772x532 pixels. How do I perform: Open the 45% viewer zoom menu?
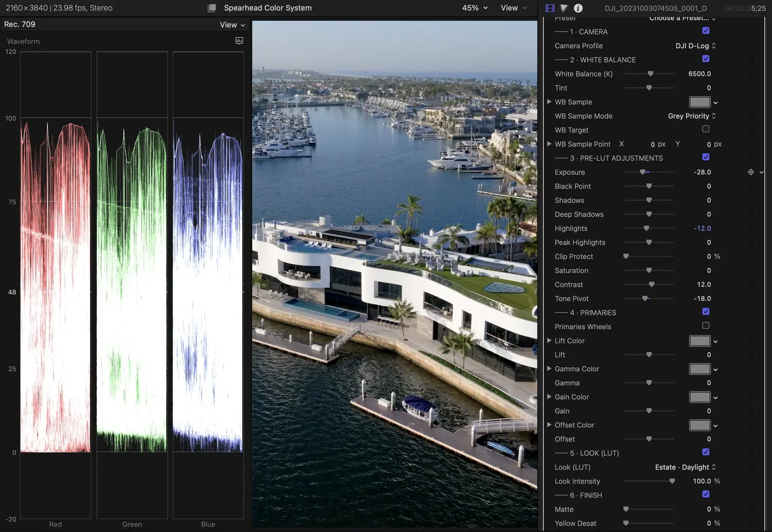click(x=475, y=8)
